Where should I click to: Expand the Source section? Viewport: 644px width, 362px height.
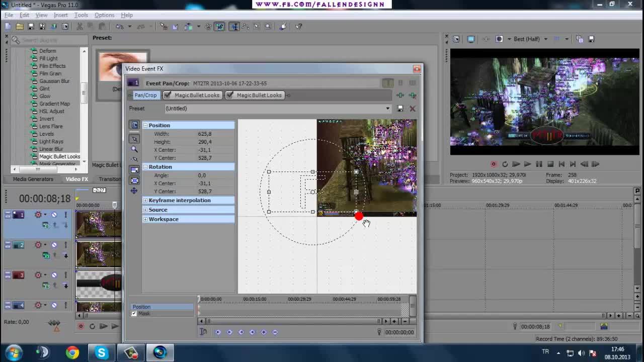tap(145, 210)
